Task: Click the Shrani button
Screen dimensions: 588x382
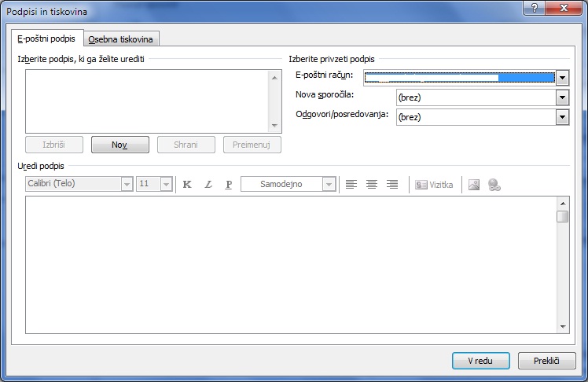Action: coord(186,145)
